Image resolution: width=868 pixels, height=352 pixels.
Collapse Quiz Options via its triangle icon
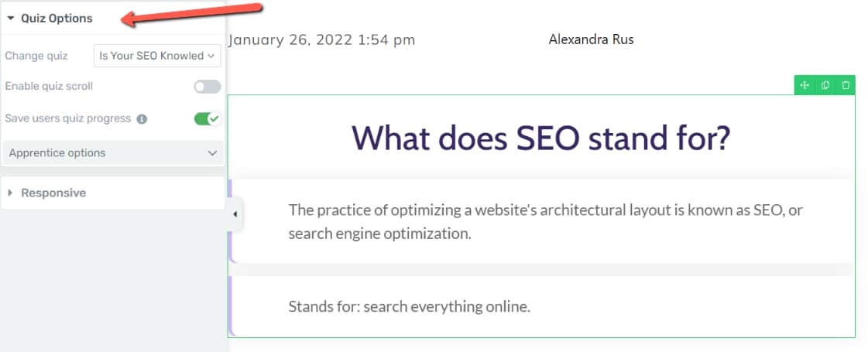click(x=11, y=19)
